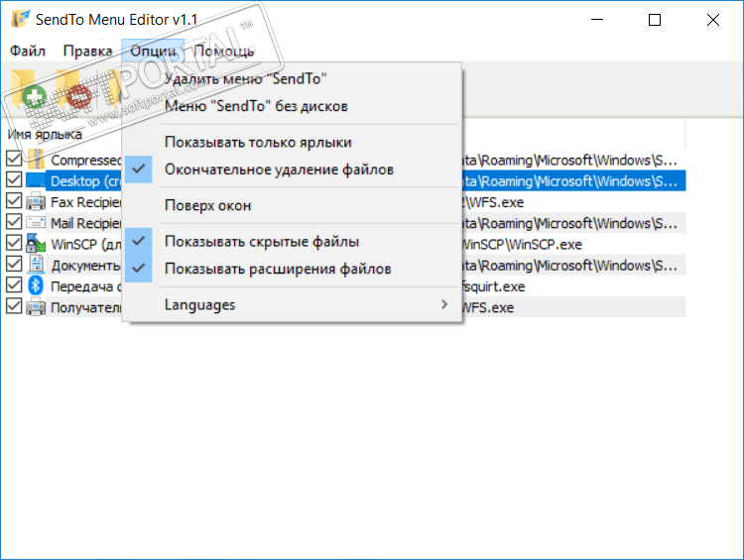Uncheck the Mail Recipient checkbox
Screen dimensions: 744x560
(14, 221)
